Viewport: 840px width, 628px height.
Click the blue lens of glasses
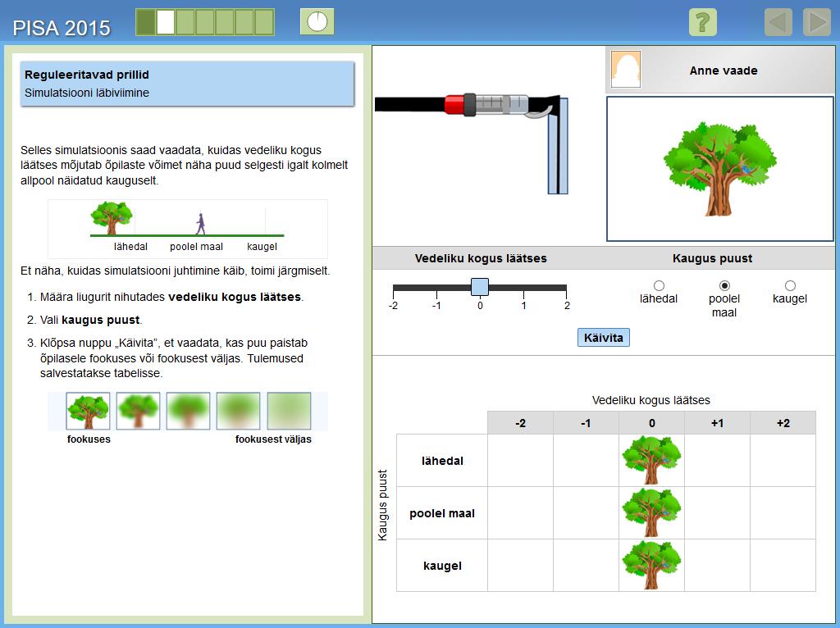(558, 146)
